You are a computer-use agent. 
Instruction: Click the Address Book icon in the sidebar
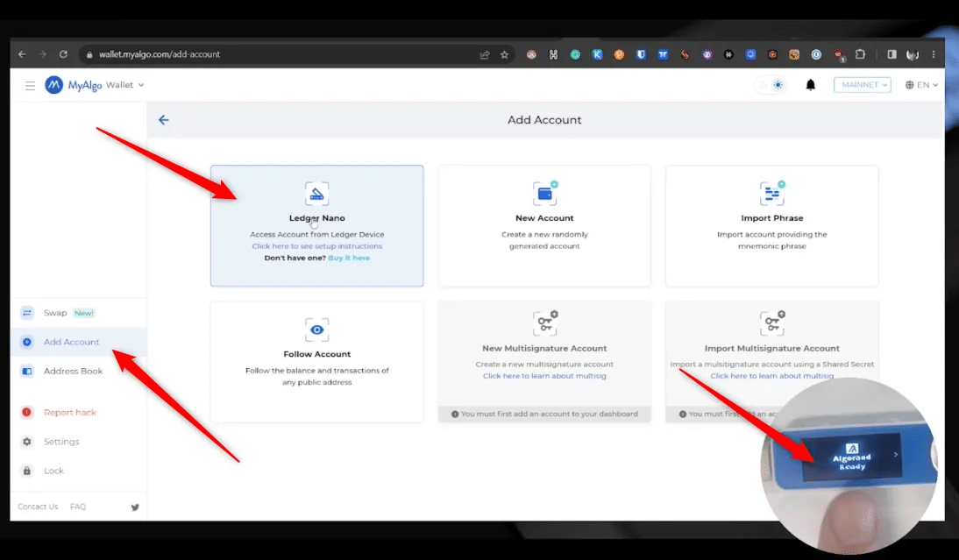[x=25, y=371]
